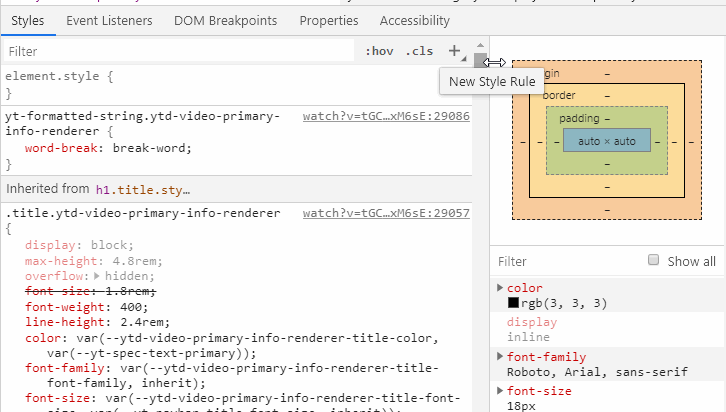The width and height of the screenshot is (726, 412).
Task: Open source link watch?v=tGC…xM6sE:29086
Action: (386, 116)
